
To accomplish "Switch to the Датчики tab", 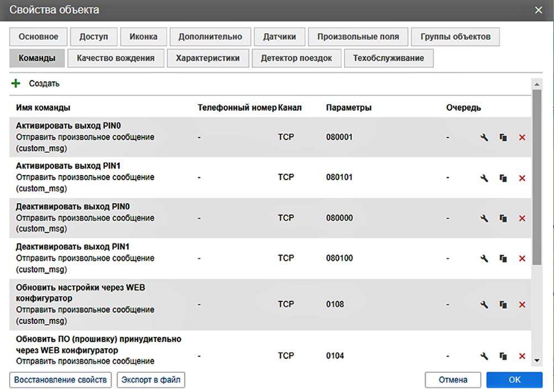I will (x=279, y=37).
